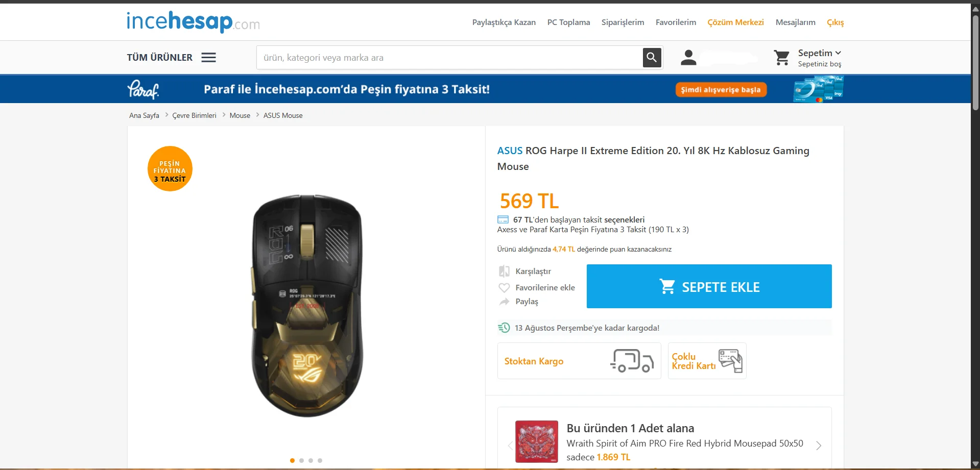Go to Çözüm Merkezi menu item
Image resolution: width=980 pixels, height=470 pixels.
[x=735, y=22]
